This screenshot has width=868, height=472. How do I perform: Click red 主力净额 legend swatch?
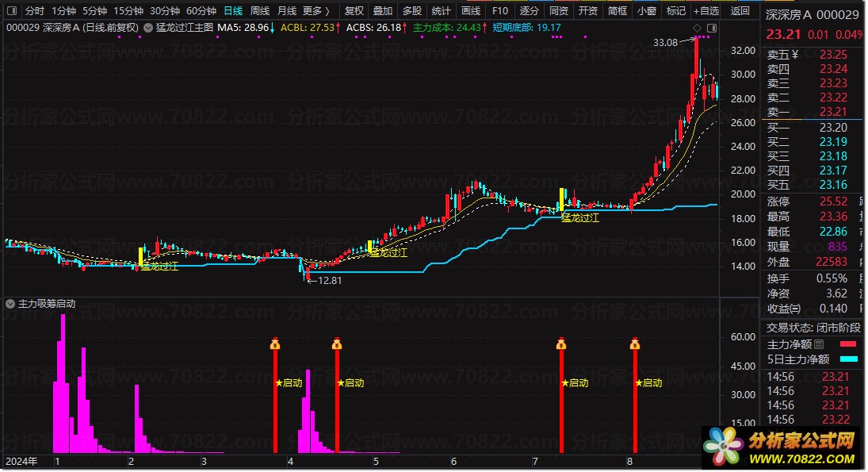[848, 344]
